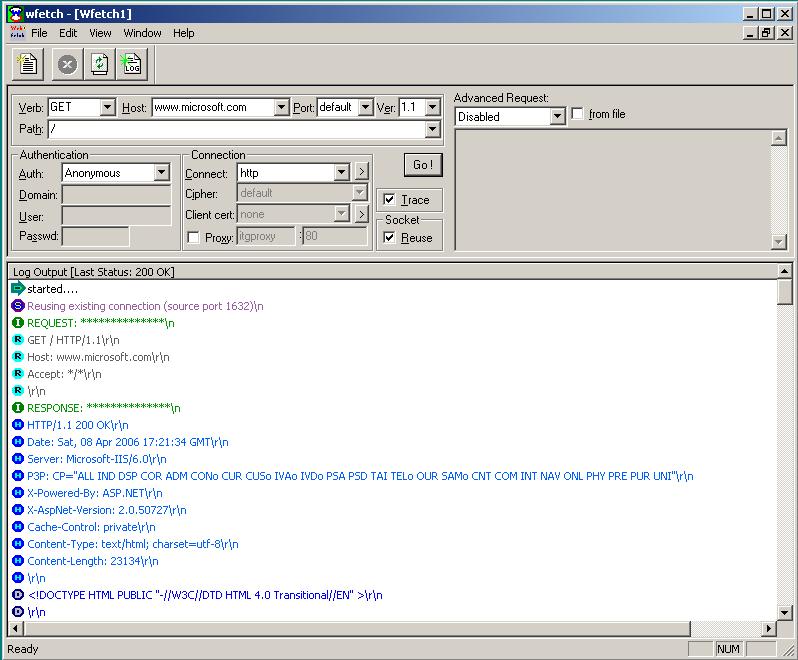Image resolution: width=798 pixels, height=660 pixels.
Task: Click the R icon beside Host: www.microsoft.com
Action: pyautogui.click(x=18, y=357)
